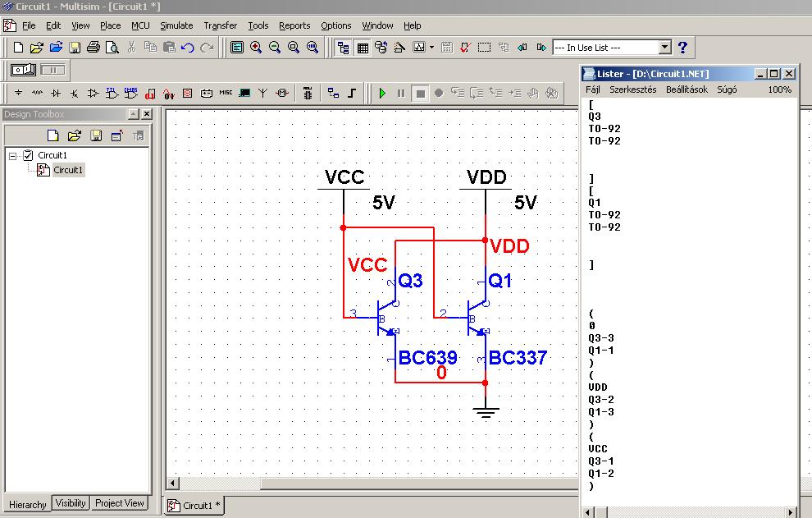The height and width of the screenshot is (518, 812).
Task: Place a Source component
Action: coord(18,94)
